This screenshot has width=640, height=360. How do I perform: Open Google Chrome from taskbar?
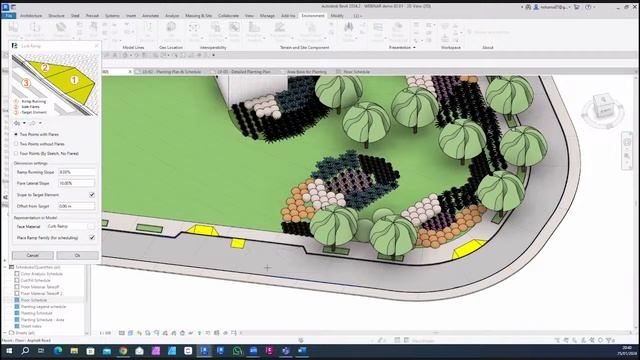pyautogui.click(x=123, y=351)
